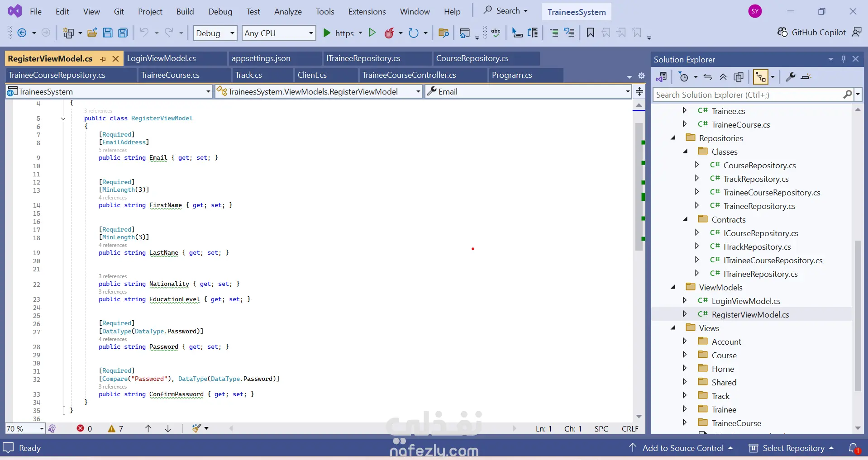Click Sync with Active Document in Solution Explorer
This screenshot has height=460, width=868.
[708, 77]
